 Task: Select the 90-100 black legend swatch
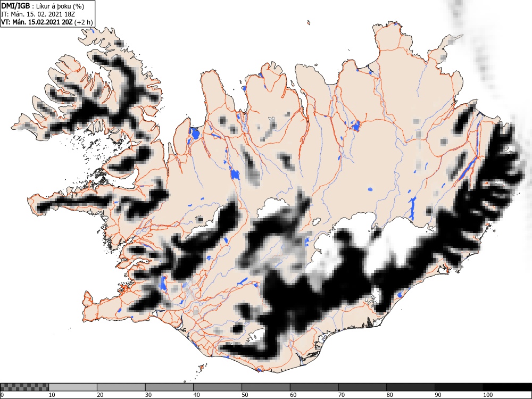point(459,387)
